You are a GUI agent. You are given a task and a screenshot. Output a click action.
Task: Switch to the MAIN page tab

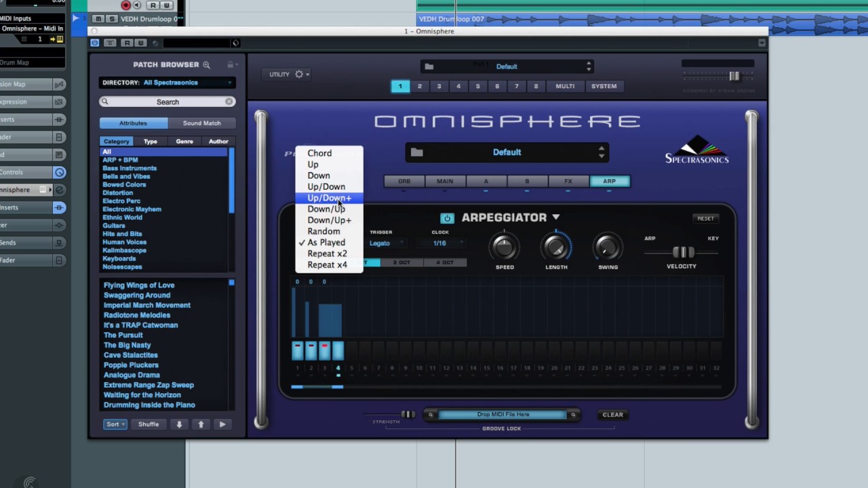(x=445, y=181)
